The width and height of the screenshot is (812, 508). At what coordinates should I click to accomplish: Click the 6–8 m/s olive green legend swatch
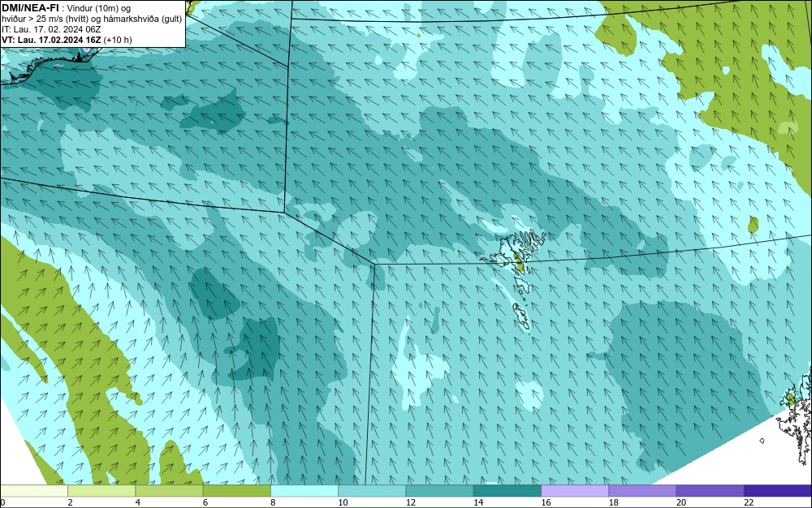pos(236,491)
